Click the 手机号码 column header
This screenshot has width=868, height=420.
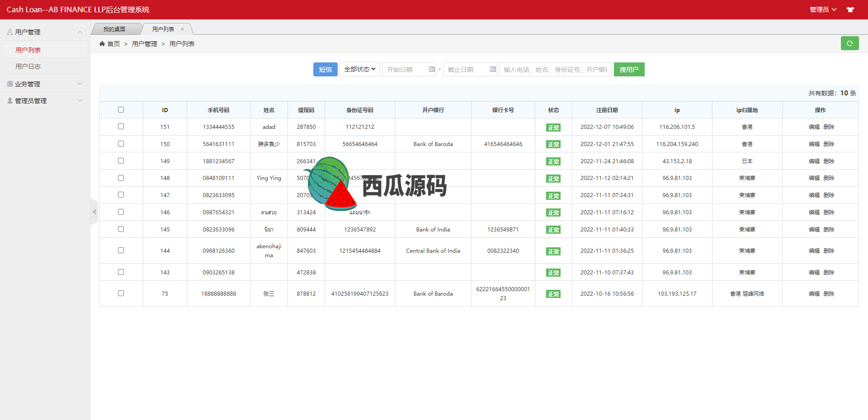(218, 110)
